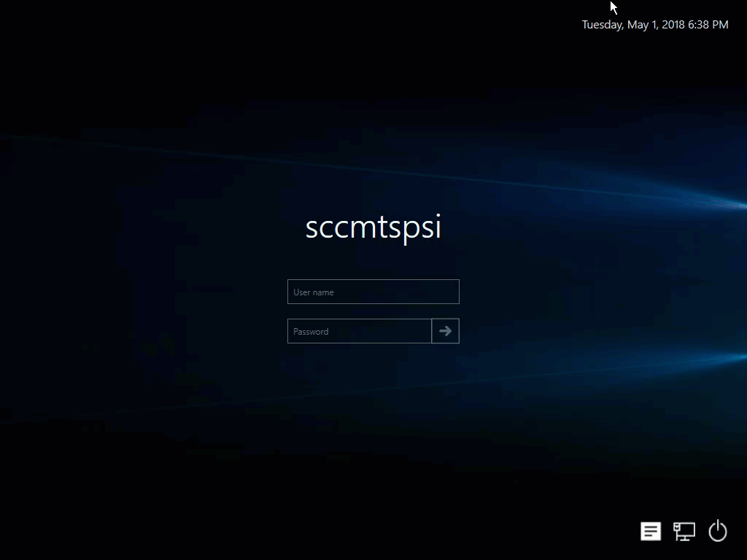The image size is (747, 560).
Task: Open the power options icon
Action: click(x=718, y=531)
